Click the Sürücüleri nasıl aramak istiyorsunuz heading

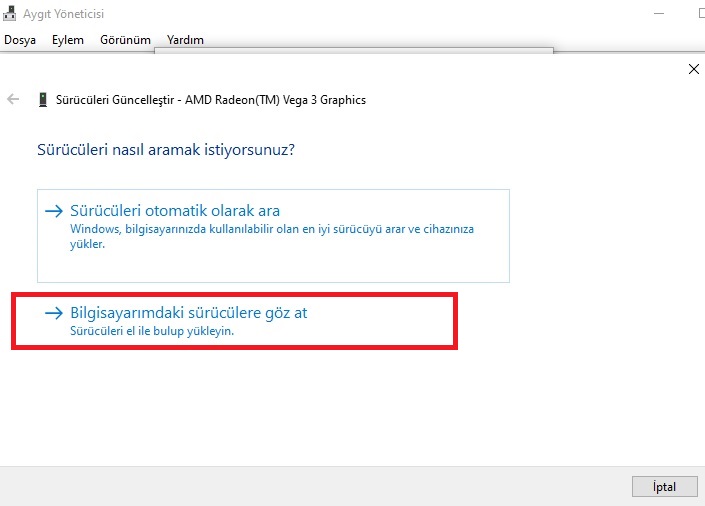click(x=166, y=149)
